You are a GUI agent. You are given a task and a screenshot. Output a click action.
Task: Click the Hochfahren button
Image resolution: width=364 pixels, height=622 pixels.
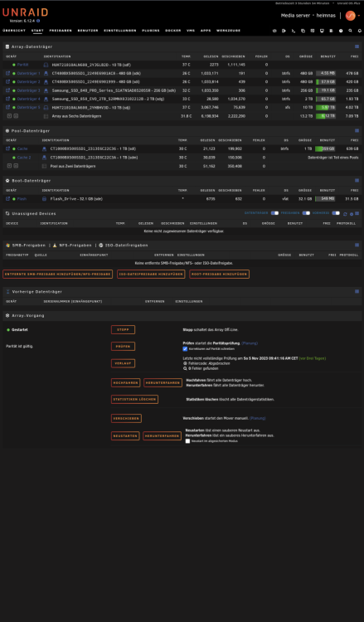126,383
